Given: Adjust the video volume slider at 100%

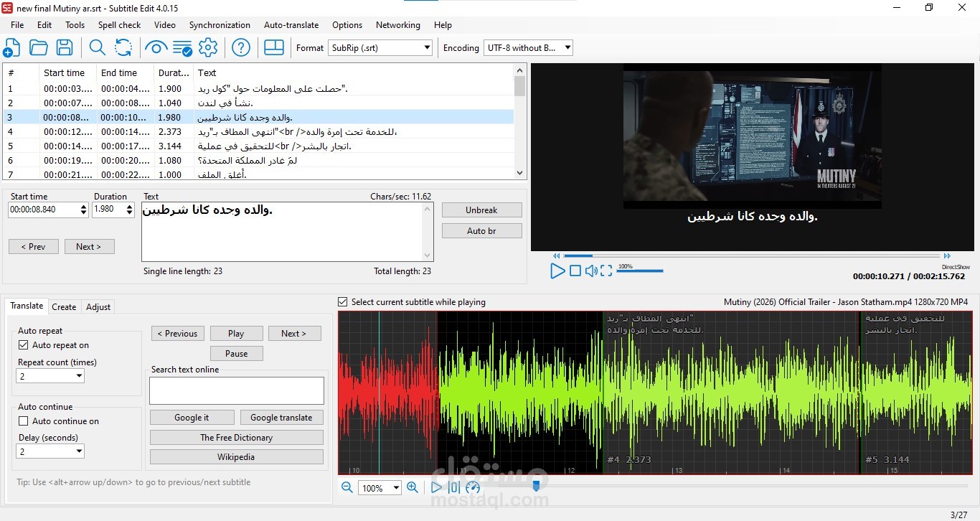Looking at the screenshot, I should coord(639,271).
